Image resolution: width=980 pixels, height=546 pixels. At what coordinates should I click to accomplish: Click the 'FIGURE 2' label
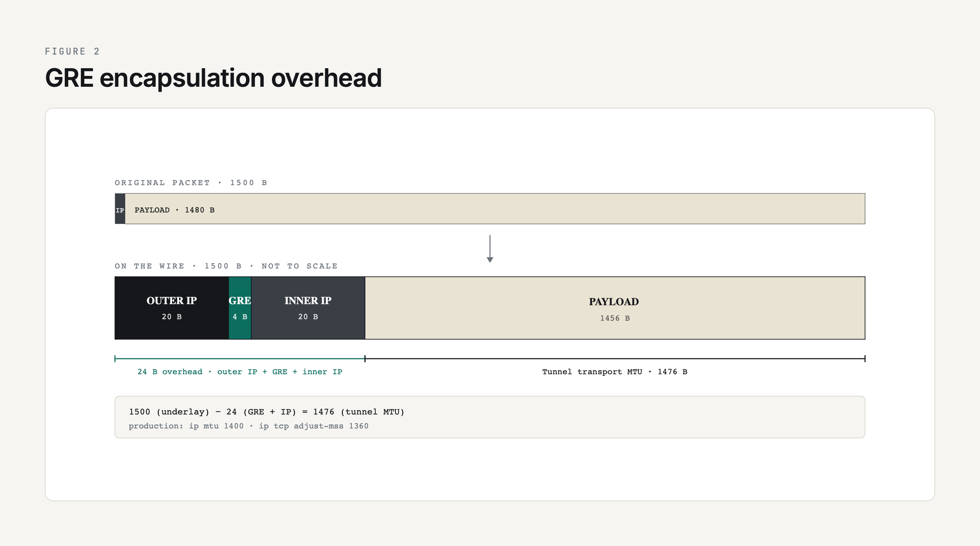coord(73,51)
